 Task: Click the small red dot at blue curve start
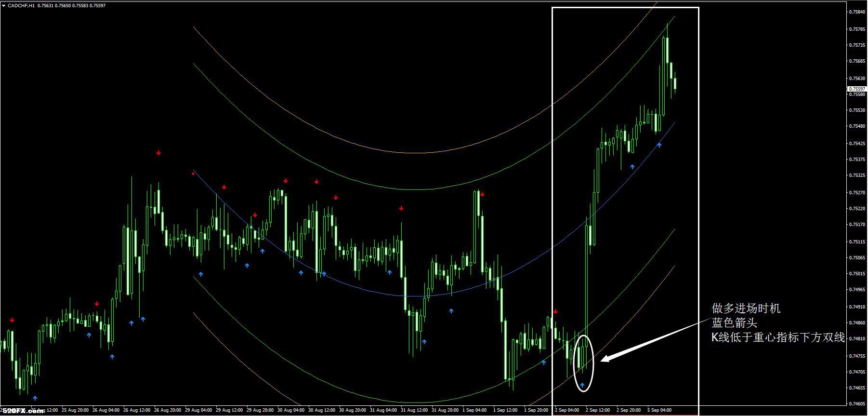click(193, 174)
